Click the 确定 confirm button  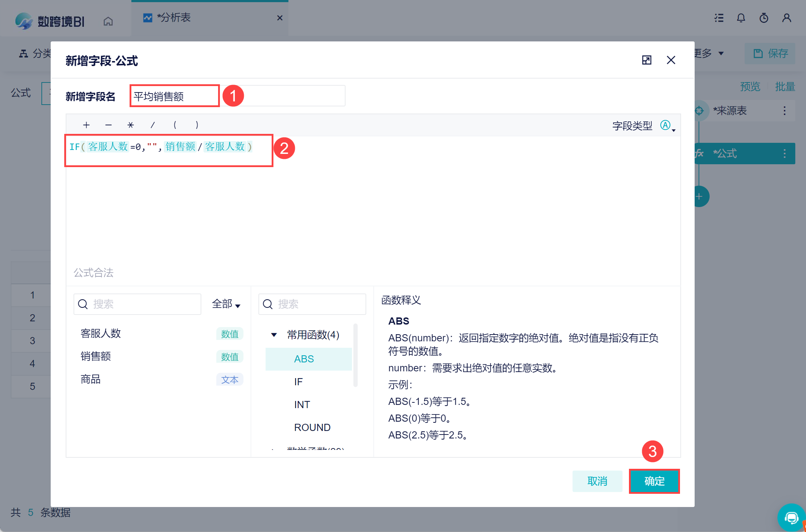654,481
